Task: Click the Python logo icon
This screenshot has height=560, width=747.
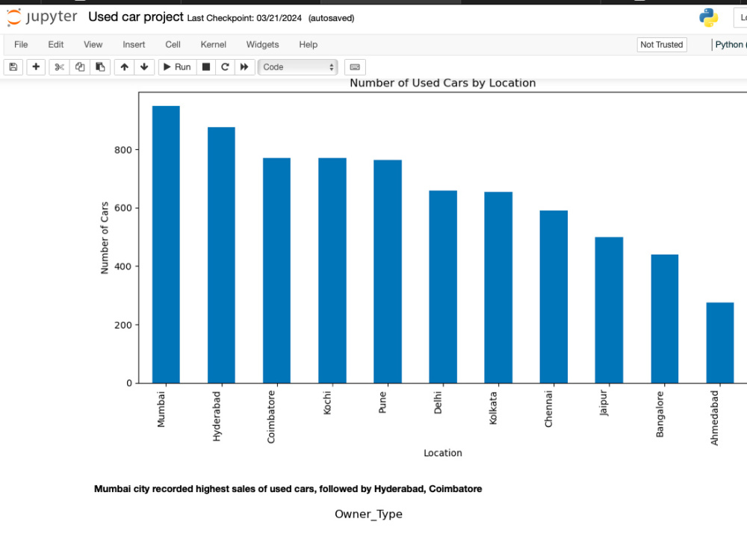Action: pos(708,18)
